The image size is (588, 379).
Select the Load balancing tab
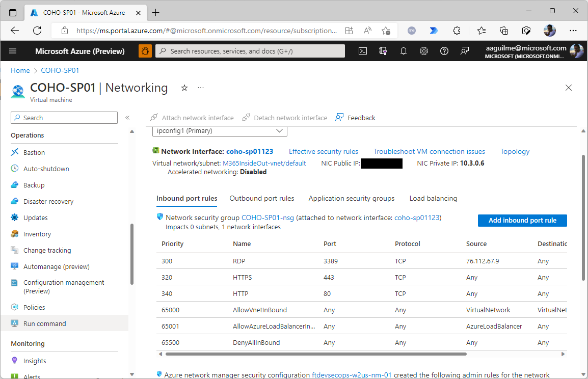[x=433, y=198]
